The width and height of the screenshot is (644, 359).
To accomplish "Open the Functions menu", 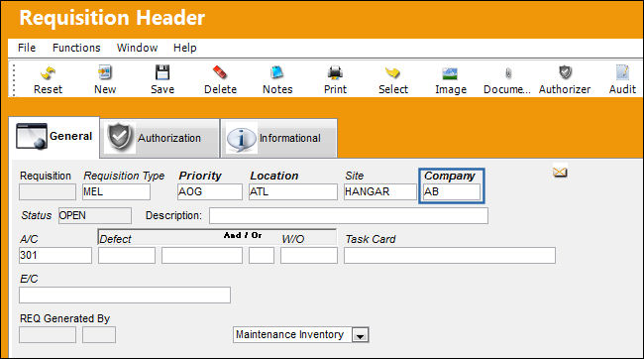I will tap(76, 48).
